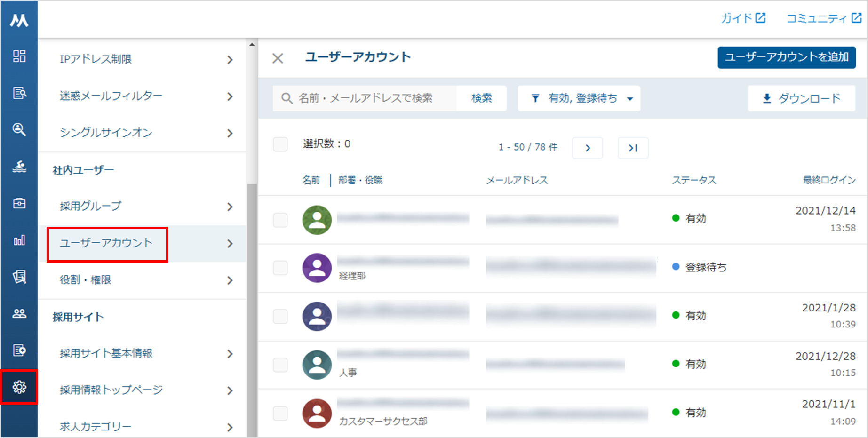
Task: Click the ユーザーアカウントを追加 button
Action: 786,57
